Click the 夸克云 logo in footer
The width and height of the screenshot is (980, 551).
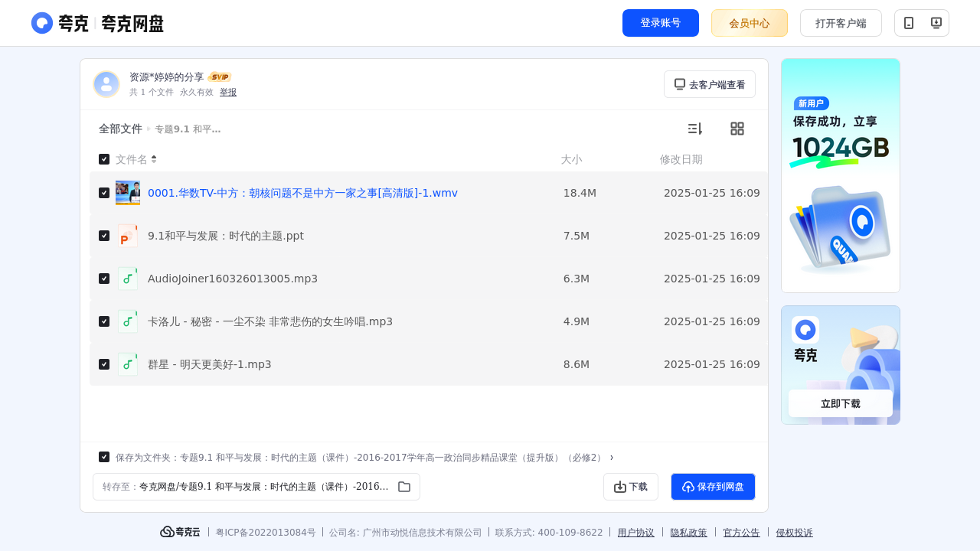coord(180,532)
